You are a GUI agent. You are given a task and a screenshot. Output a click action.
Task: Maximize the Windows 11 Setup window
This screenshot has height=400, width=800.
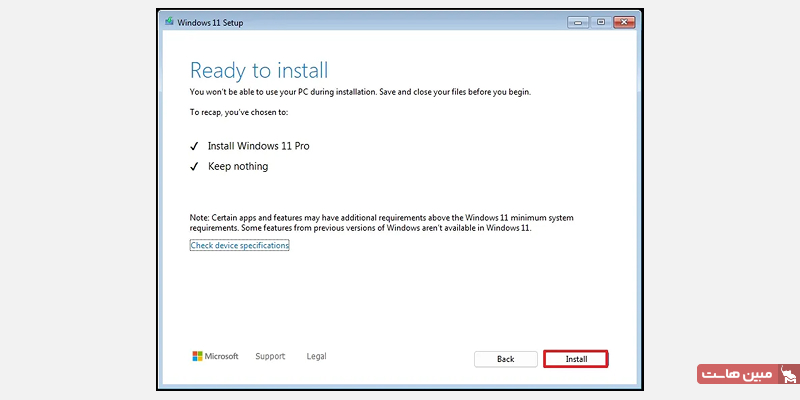601,22
